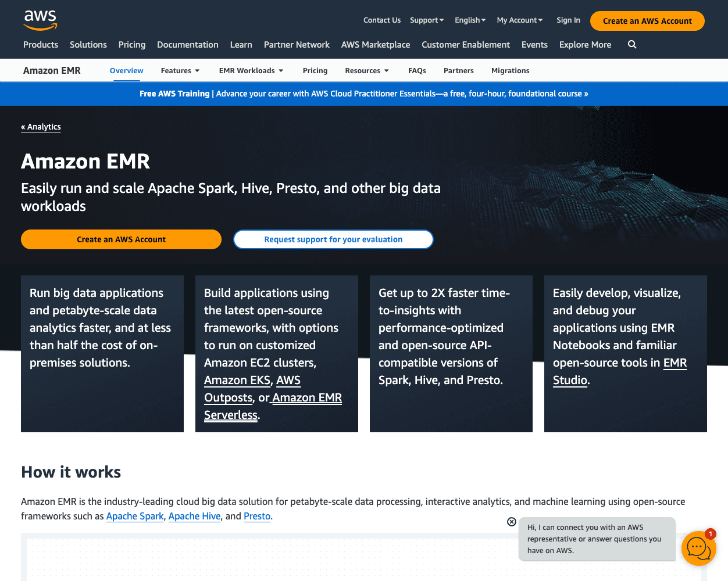Go to the FAQs tab
The height and width of the screenshot is (581, 728).
coord(417,71)
